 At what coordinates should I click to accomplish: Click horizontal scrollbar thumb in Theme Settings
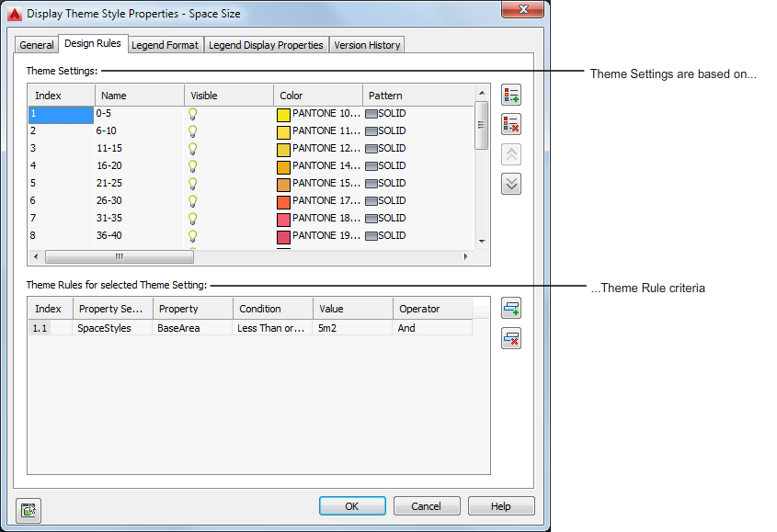120,256
